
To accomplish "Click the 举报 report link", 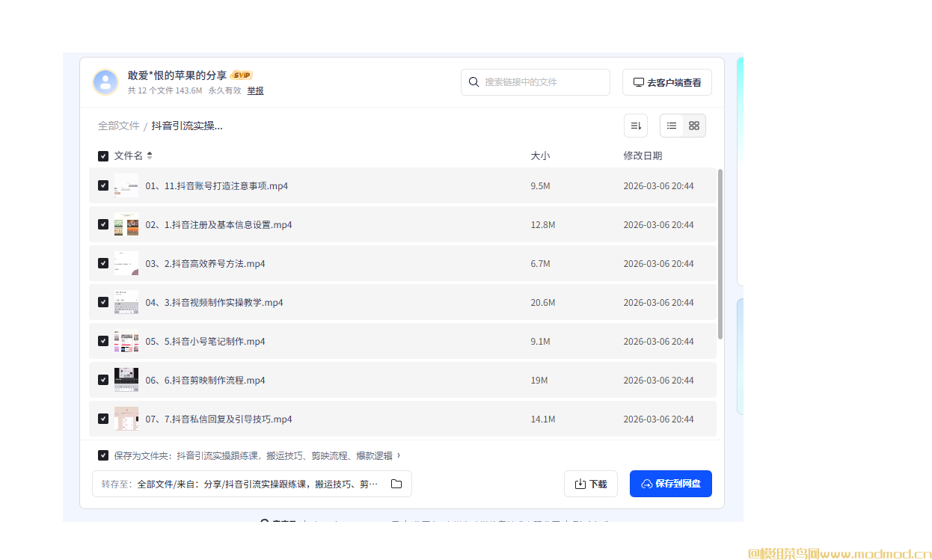I will (255, 90).
